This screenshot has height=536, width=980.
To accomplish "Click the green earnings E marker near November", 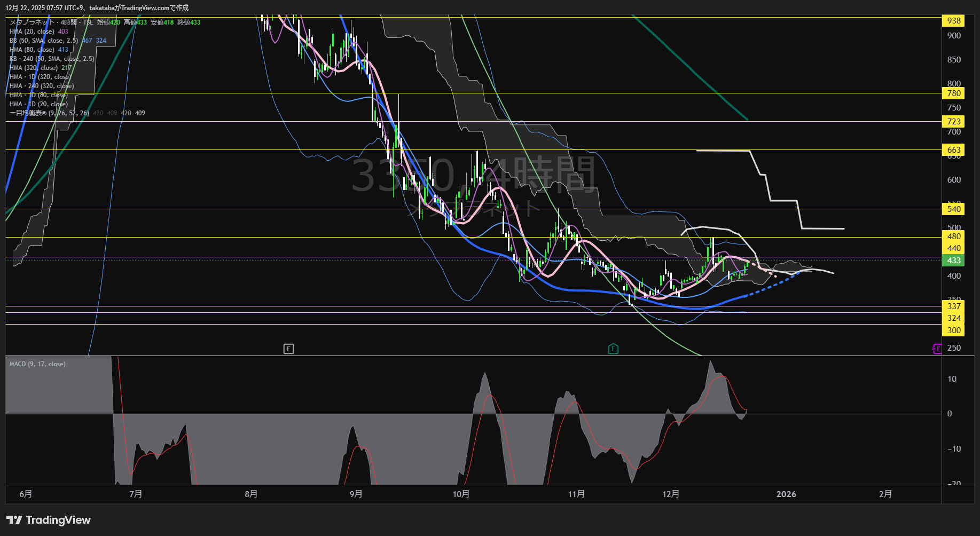I will [613, 349].
